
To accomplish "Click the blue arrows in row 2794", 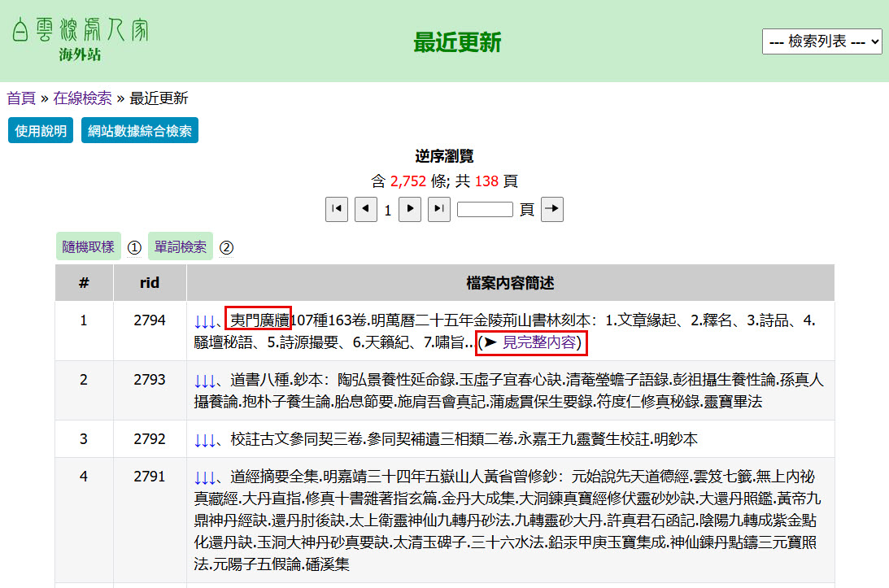I will 206,321.
